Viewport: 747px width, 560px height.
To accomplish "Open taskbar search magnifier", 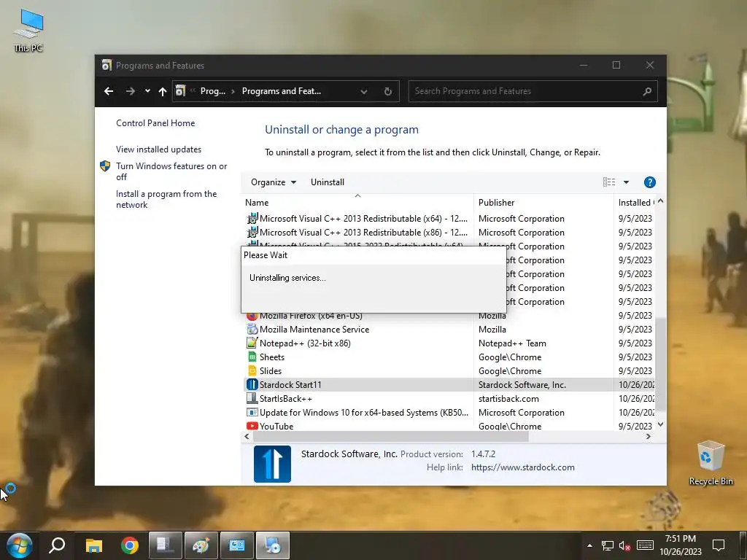I will pos(57,545).
